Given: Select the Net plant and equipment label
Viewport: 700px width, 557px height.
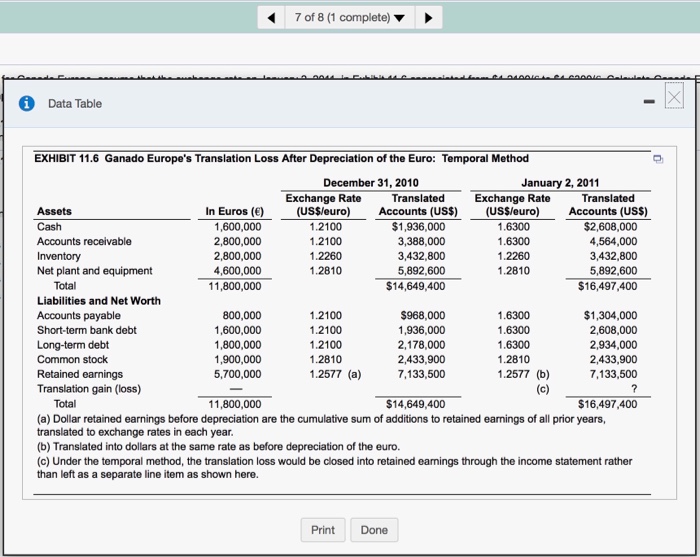Looking at the screenshot, I should (x=94, y=271).
